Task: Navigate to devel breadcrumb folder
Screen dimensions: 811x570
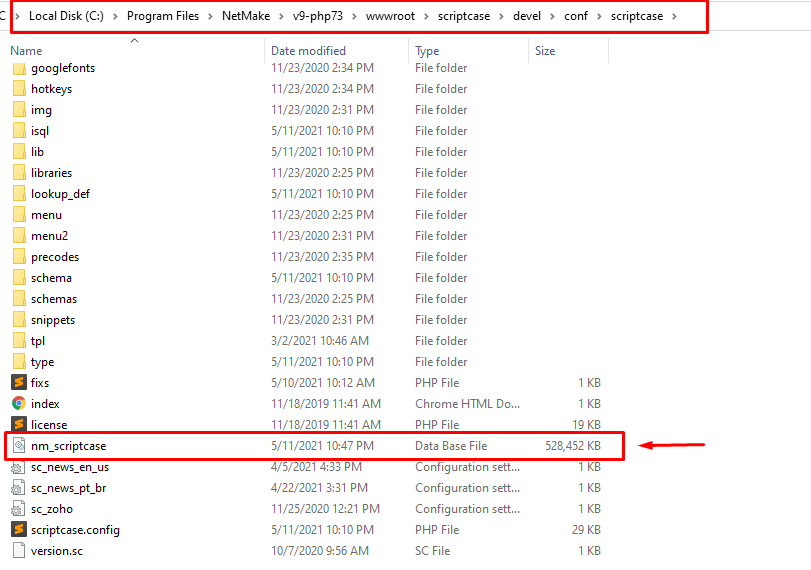Action: pos(527,16)
